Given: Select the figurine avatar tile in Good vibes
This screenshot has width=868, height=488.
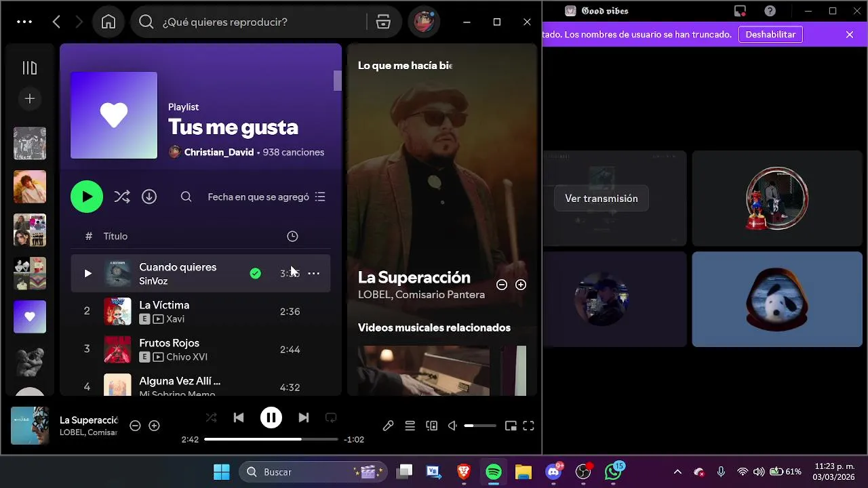Looking at the screenshot, I should [x=777, y=198].
